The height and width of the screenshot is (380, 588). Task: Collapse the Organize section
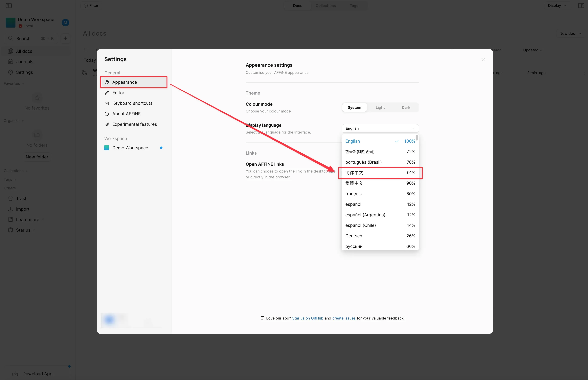tap(14, 121)
